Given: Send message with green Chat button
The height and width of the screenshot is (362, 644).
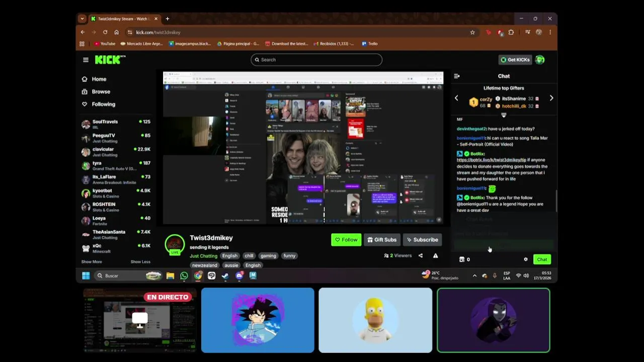Looking at the screenshot, I should (x=542, y=259).
